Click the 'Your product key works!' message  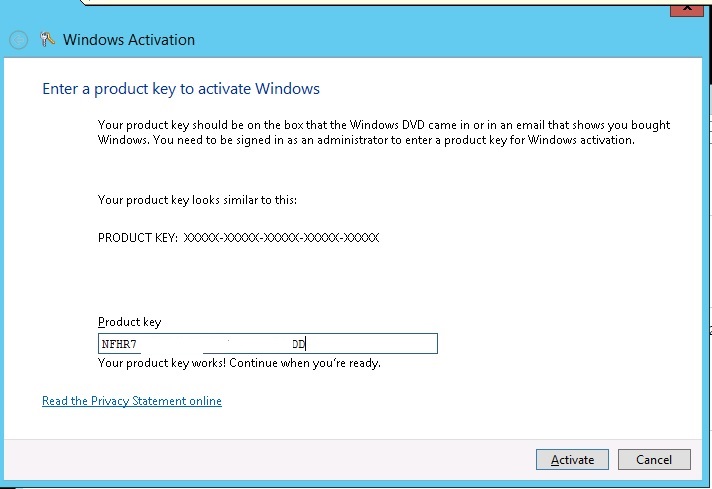239,363
